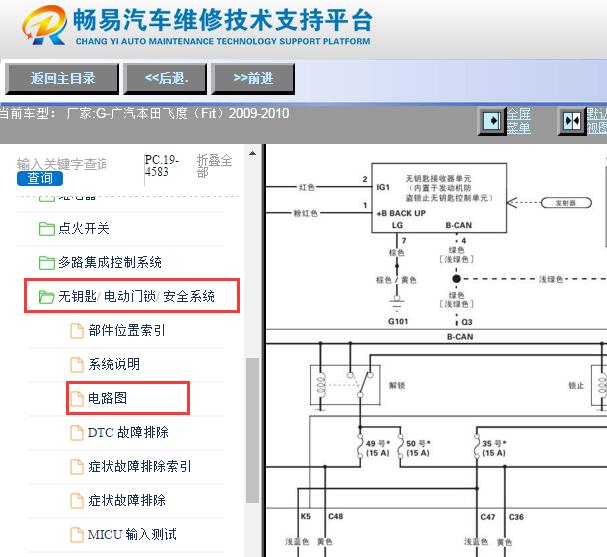Click the MICU 输入测试 document icon

point(77,535)
